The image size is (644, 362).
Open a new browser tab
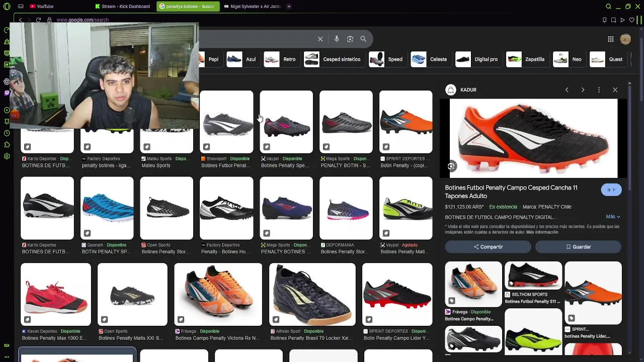289,7
